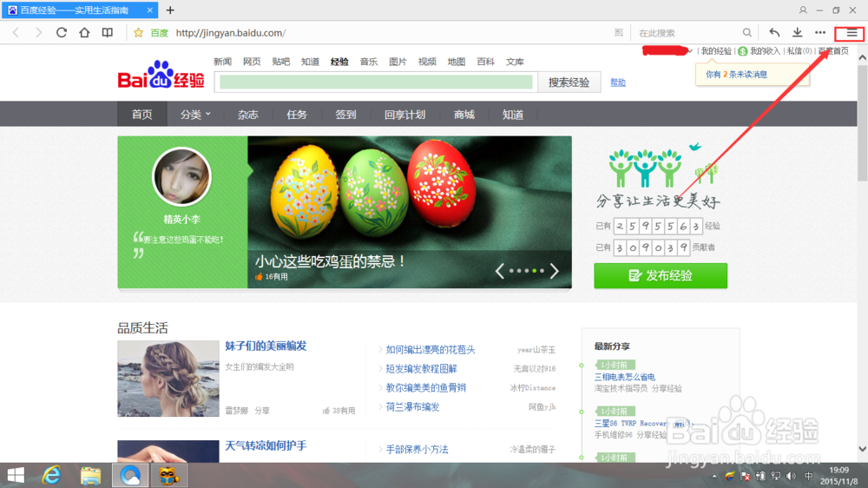868x488 pixels.
Task: Select the 首页 navigation tab
Action: [141, 115]
